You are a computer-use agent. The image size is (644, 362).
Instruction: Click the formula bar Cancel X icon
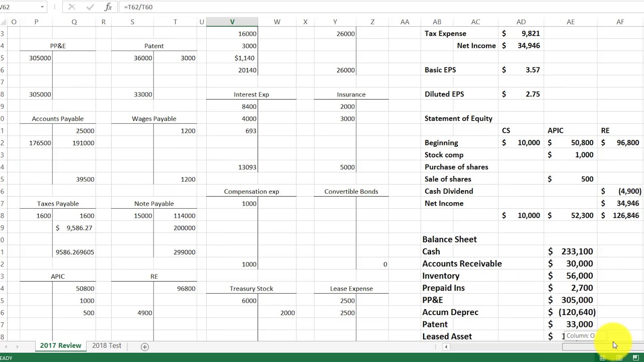pyautogui.click(x=71, y=7)
